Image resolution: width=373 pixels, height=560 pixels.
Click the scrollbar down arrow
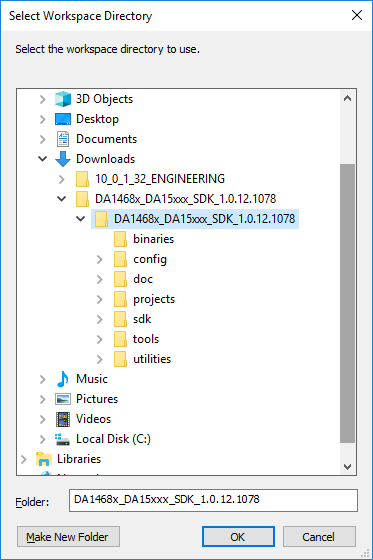tap(347, 466)
